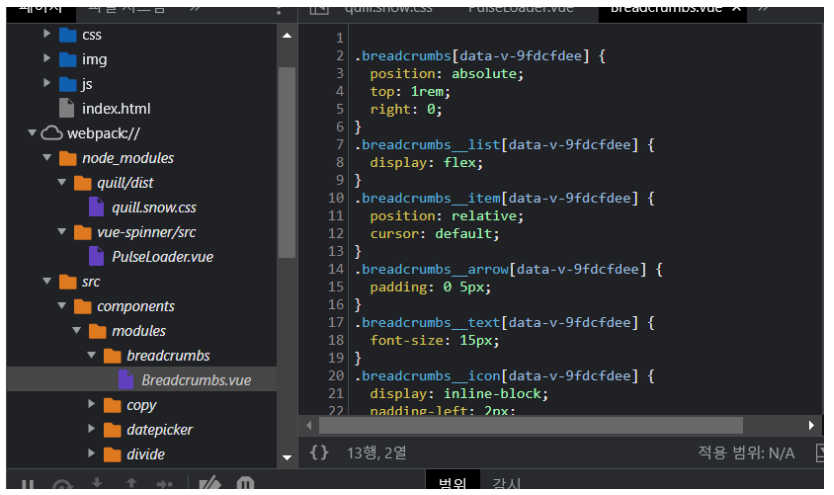Click the editor scroll left arrow

308,425
